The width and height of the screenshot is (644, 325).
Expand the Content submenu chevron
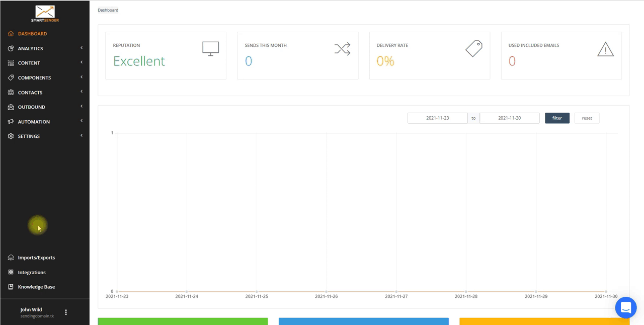[x=82, y=63]
